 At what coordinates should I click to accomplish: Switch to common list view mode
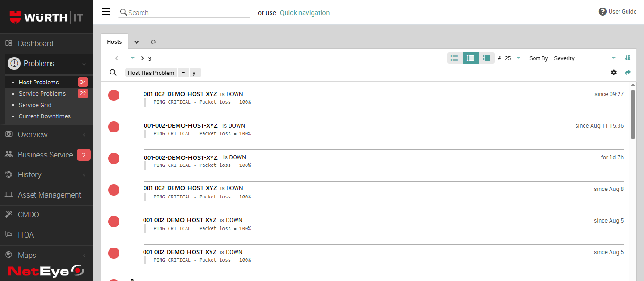click(471, 58)
